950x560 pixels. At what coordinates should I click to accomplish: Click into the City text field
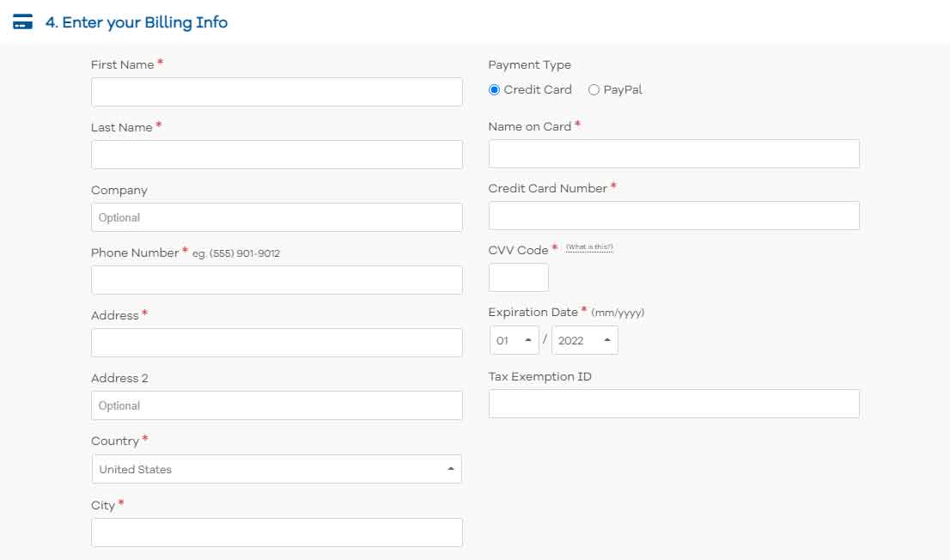(x=276, y=533)
